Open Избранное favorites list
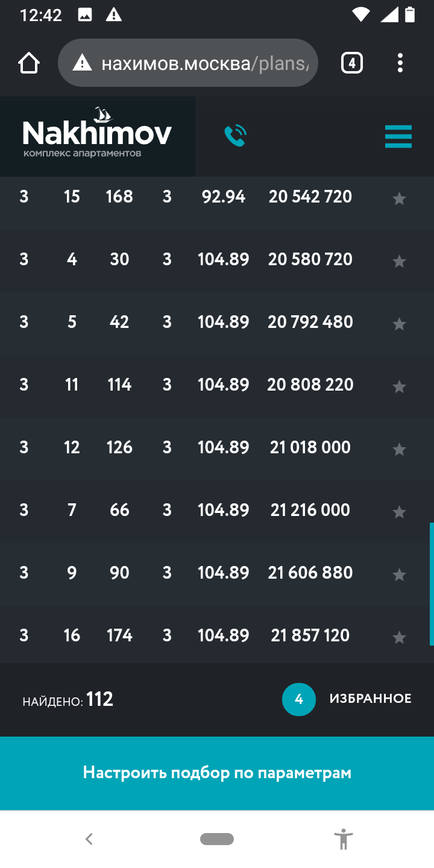The height and width of the screenshot is (868, 434). coord(371,699)
